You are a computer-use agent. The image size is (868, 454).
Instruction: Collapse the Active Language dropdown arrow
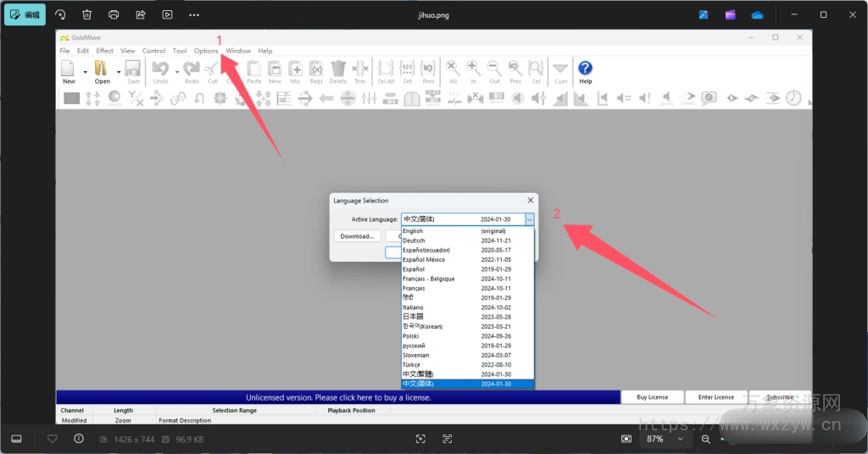pos(529,219)
